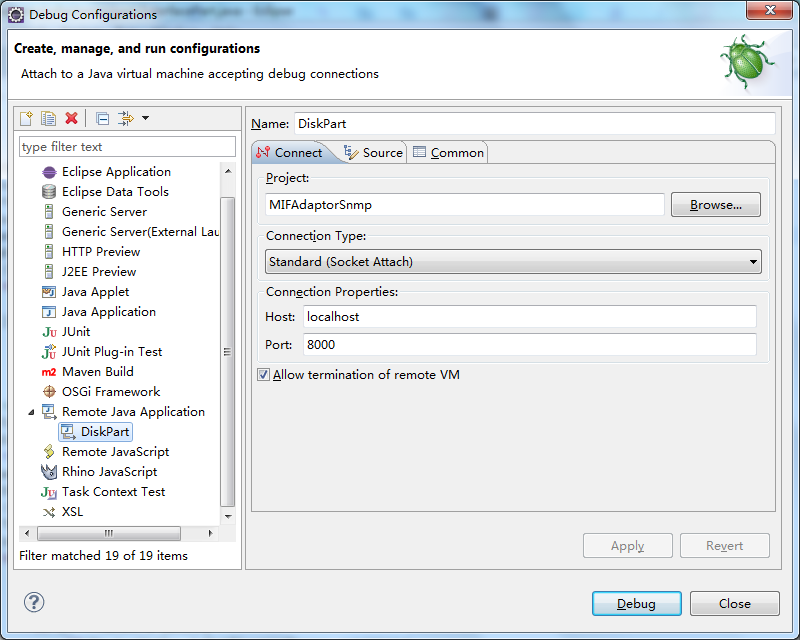Image resolution: width=800 pixels, height=640 pixels.
Task: Delete selected configuration with red X
Action: [71, 118]
